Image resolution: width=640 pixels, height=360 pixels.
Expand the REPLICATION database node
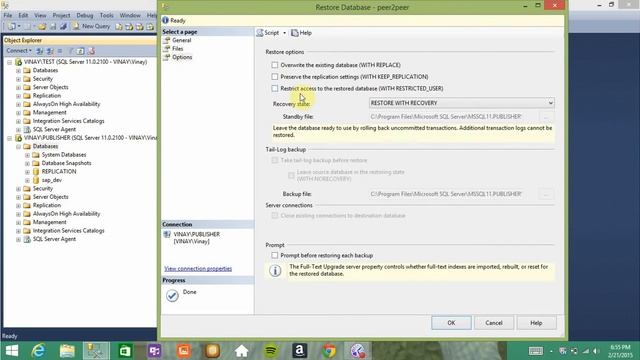coord(27,171)
